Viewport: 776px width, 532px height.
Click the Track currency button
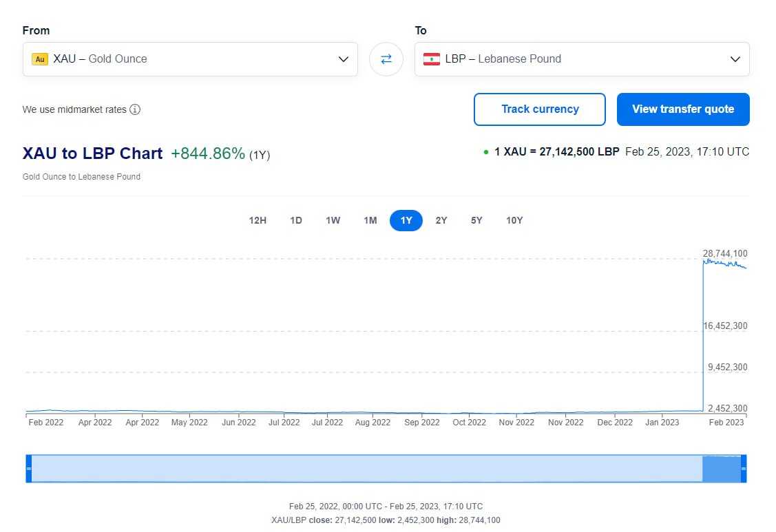coord(540,109)
